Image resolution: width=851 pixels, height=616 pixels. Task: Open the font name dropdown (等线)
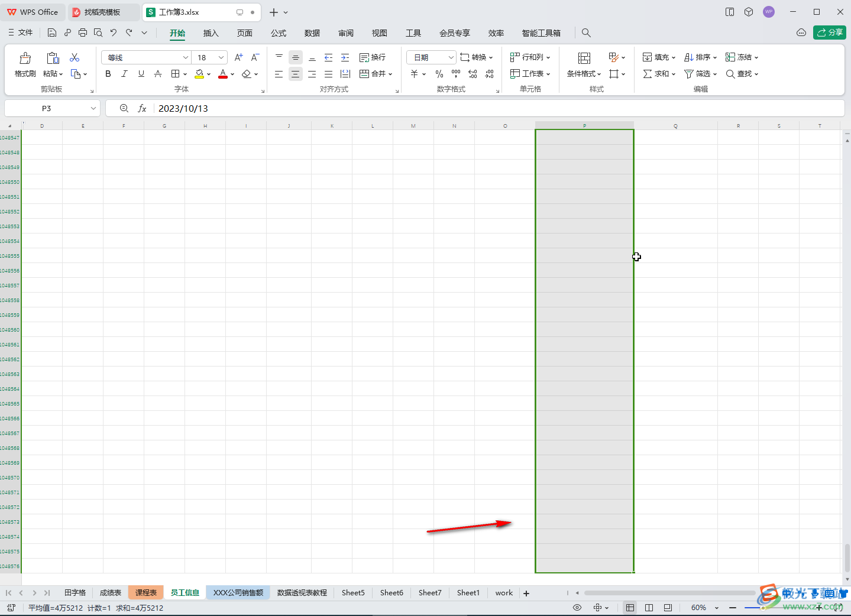tap(185, 57)
